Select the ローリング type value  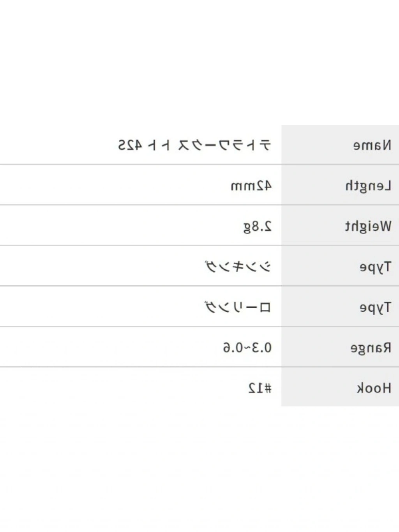click(238, 308)
